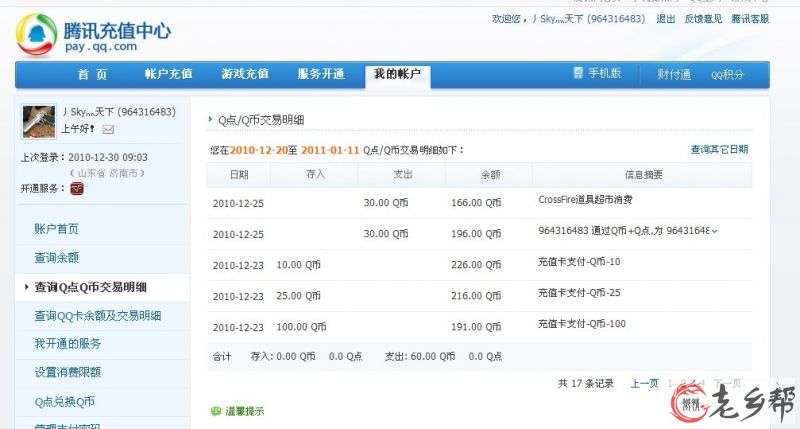Click 查询其它日期 to query other dates
The height and width of the screenshot is (429, 800).
coord(719,149)
